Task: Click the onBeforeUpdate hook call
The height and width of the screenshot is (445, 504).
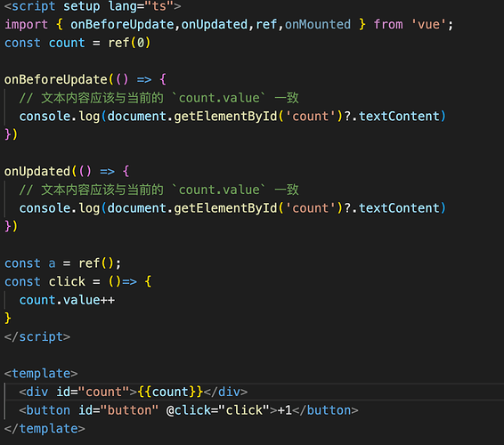Action: [56, 79]
